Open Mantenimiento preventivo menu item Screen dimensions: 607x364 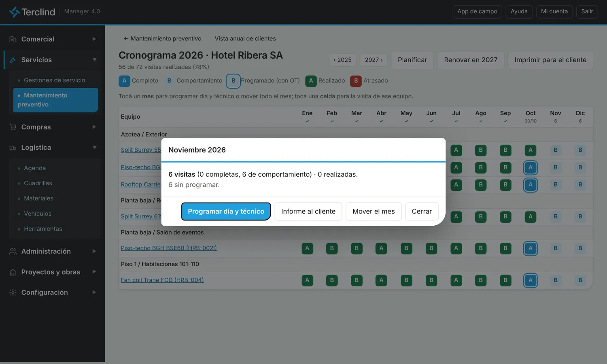click(55, 100)
